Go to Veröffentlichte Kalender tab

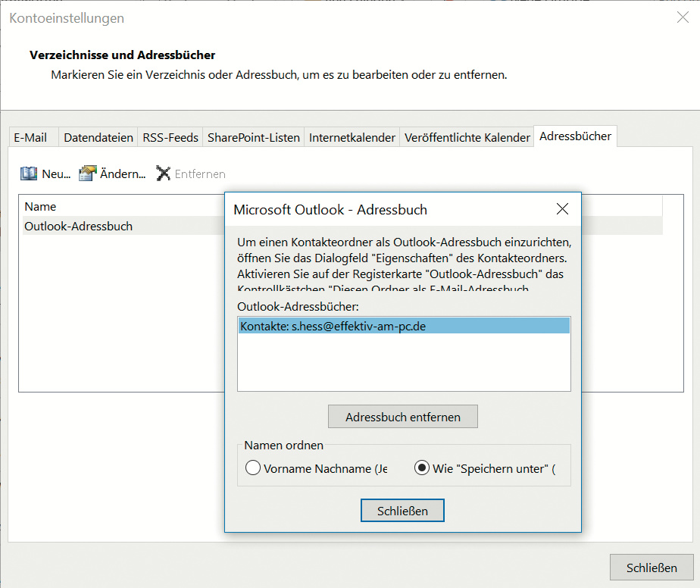(467, 137)
